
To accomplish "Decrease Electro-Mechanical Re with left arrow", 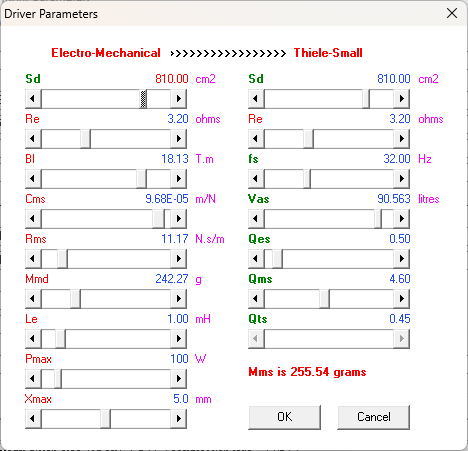I will [33, 139].
